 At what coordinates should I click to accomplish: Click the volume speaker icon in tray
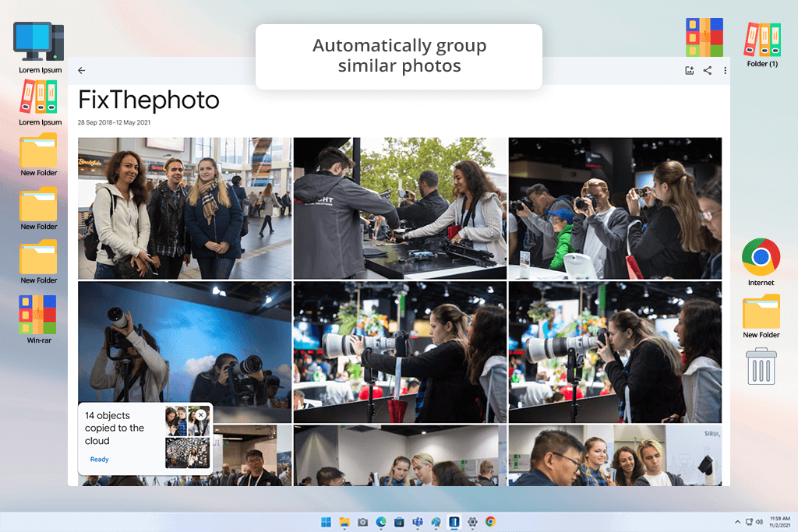click(759, 522)
